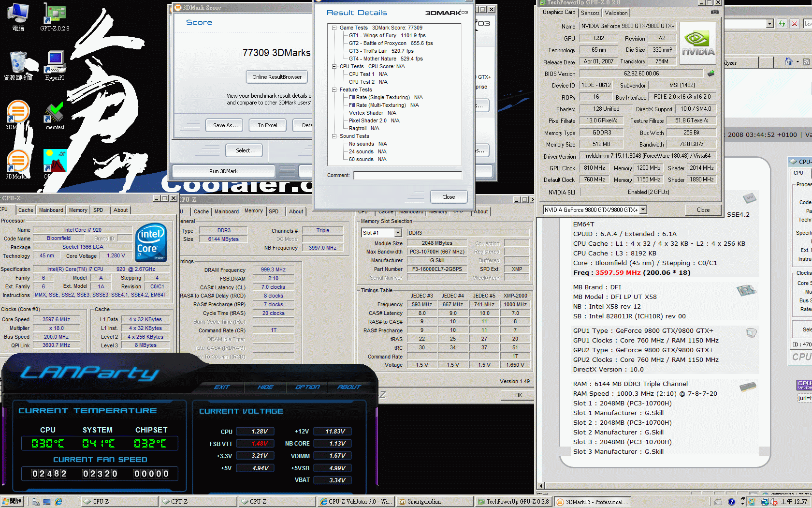Click EXIT in the LANParty panel
The width and height of the screenshot is (812, 508).
[222, 387]
